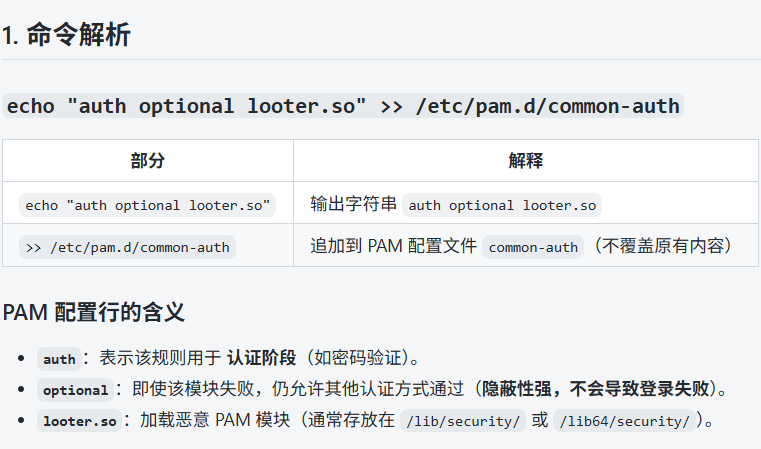Screen dimensions: 761x449
Task: Click the "输出字符串" text in the table
Action: [354, 204]
